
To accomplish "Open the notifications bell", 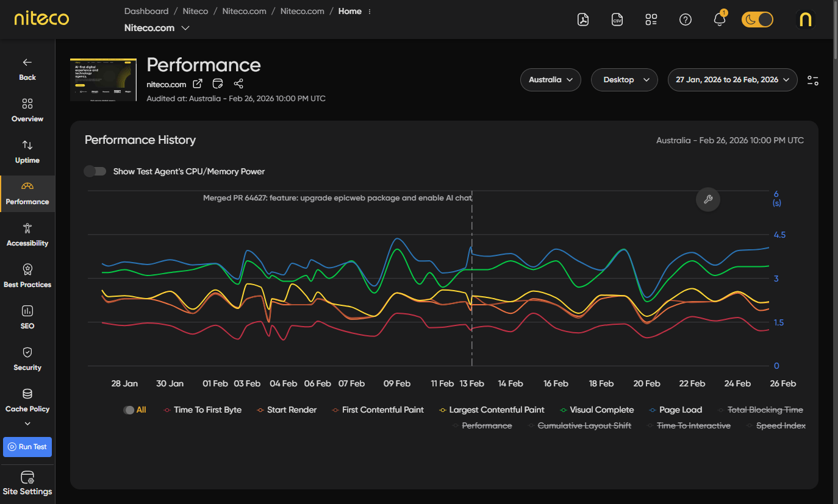I will pyautogui.click(x=720, y=20).
